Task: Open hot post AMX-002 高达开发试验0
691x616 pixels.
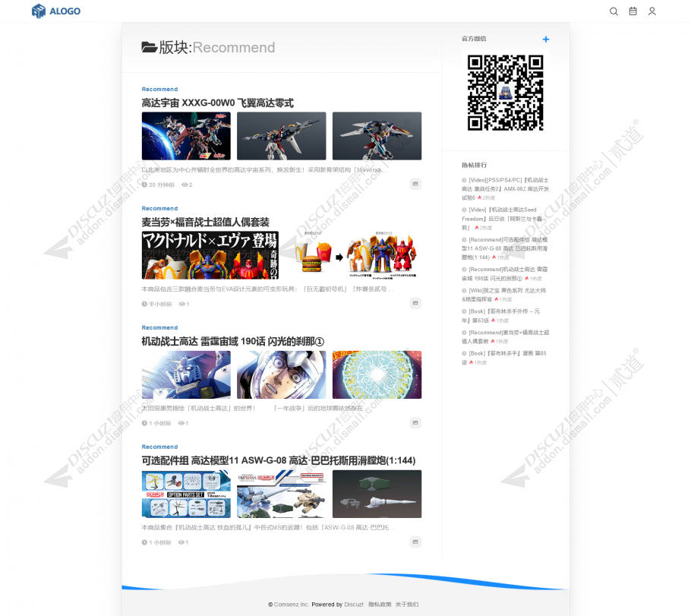Action: coord(506,188)
